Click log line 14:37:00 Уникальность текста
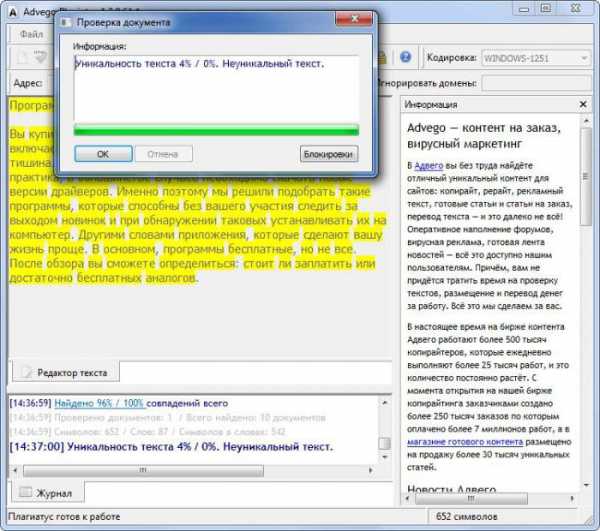 (x=171, y=447)
